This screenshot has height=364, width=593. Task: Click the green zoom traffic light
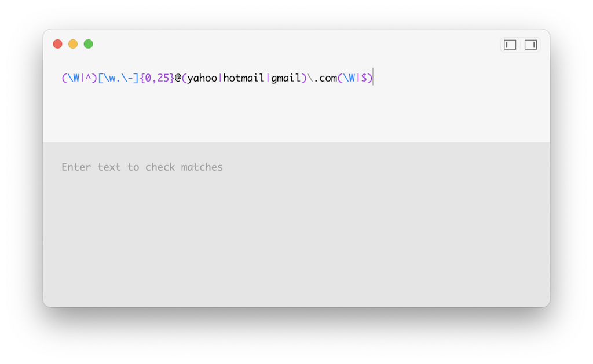pyautogui.click(x=88, y=43)
